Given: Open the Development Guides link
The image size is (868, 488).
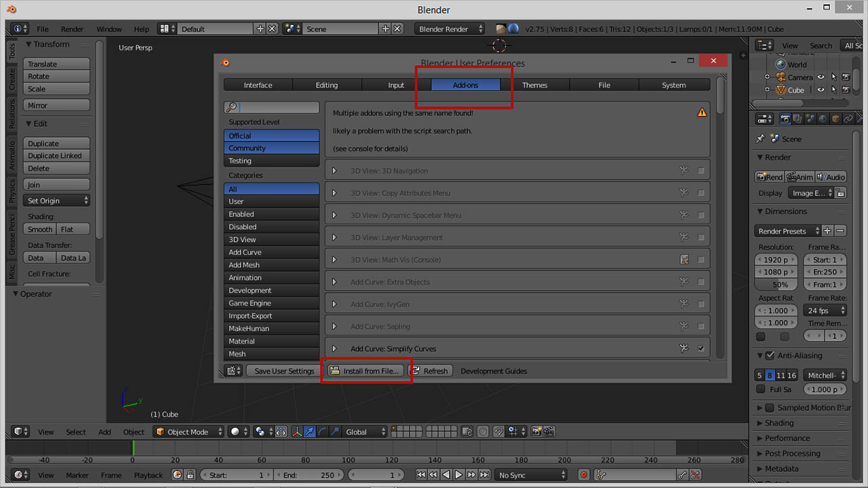Looking at the screenshot, I should tap(494, 371).
